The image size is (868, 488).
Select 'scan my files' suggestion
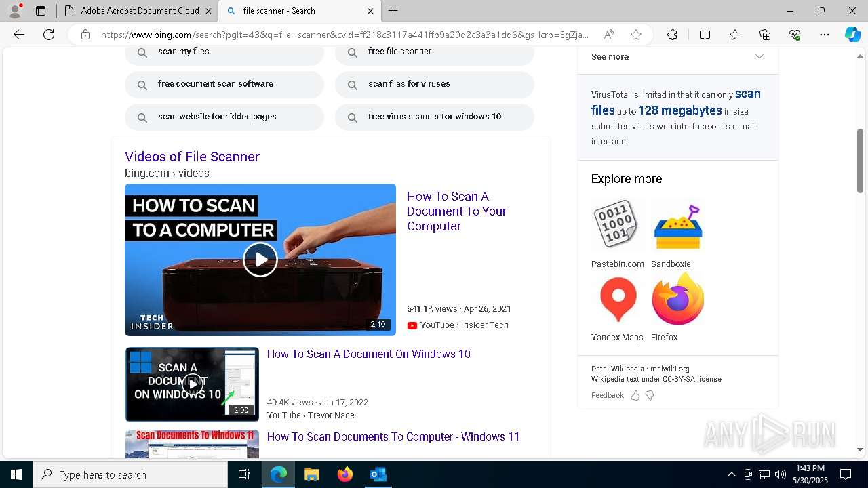tap(224, 52)
